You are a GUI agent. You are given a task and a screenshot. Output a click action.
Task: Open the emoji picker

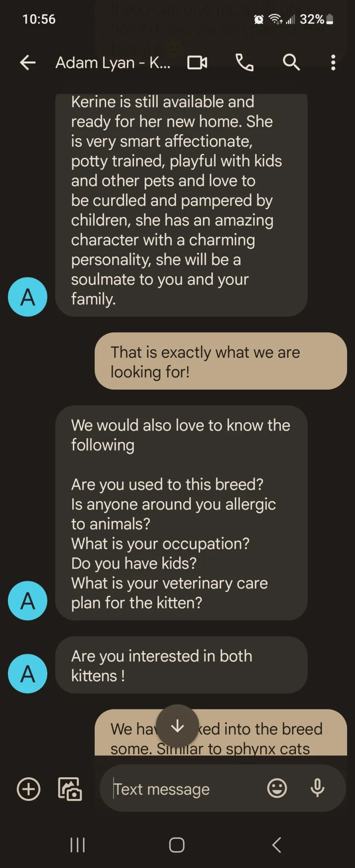277,788
